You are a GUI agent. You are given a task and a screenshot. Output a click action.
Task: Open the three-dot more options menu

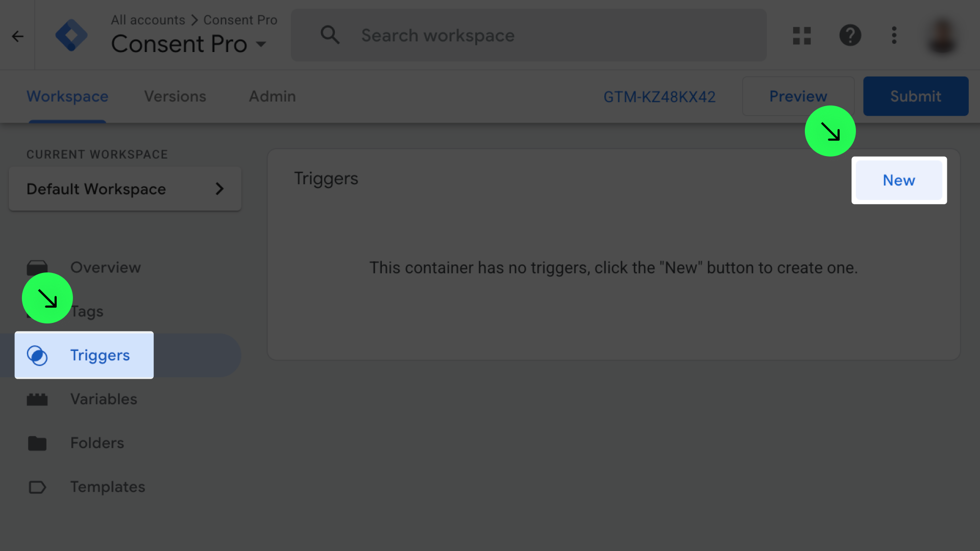click(894, 36)
